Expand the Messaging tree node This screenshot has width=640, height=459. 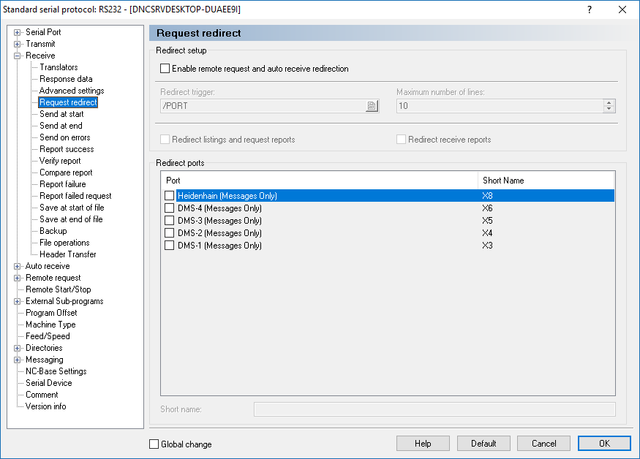click(x=17, y=360)
